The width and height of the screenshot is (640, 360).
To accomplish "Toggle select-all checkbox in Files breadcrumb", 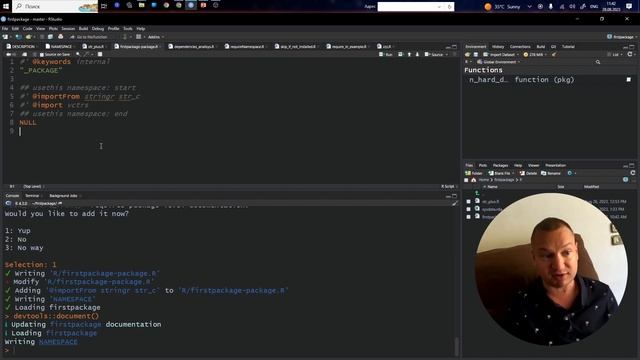I will [x=467, y=180].
